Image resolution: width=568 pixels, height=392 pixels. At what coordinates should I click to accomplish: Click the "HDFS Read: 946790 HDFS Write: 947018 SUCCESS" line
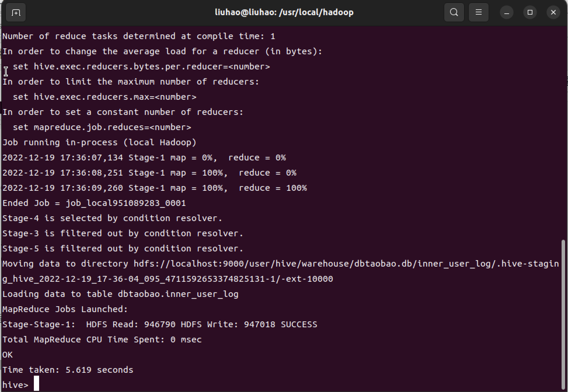(x=160, y=324)
